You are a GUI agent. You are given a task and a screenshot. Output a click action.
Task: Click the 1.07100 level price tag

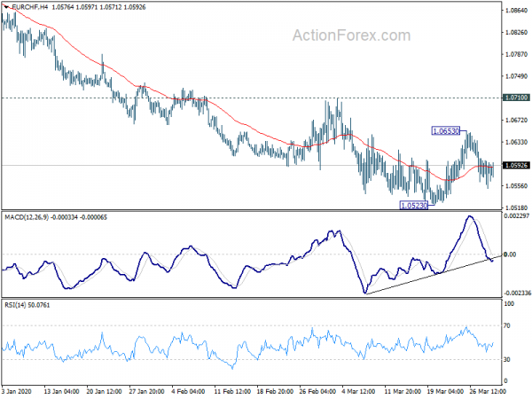516,98
